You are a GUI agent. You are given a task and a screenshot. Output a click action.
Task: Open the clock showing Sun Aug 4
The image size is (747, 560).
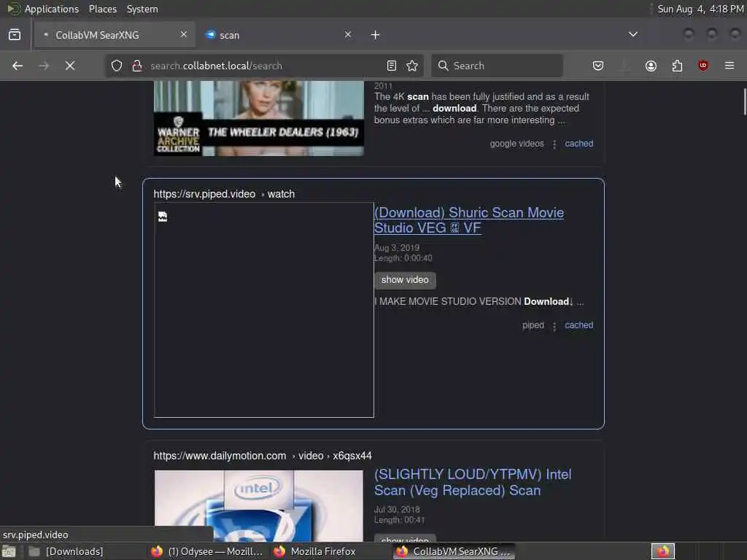(x=700, y=9)
